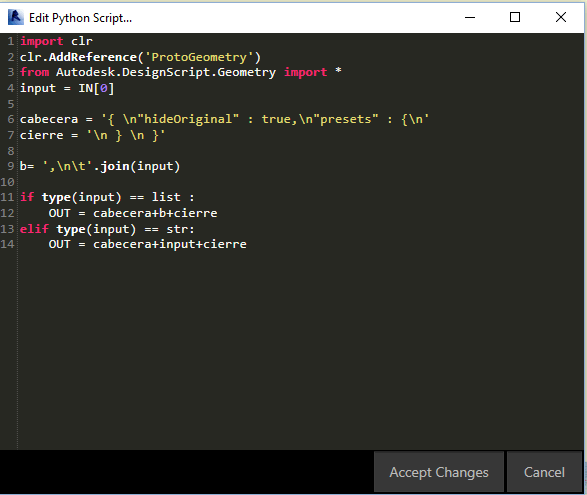Minimize the Edit Python Script window
This screenshot has width=587, height=495.
tap(470, 17)
